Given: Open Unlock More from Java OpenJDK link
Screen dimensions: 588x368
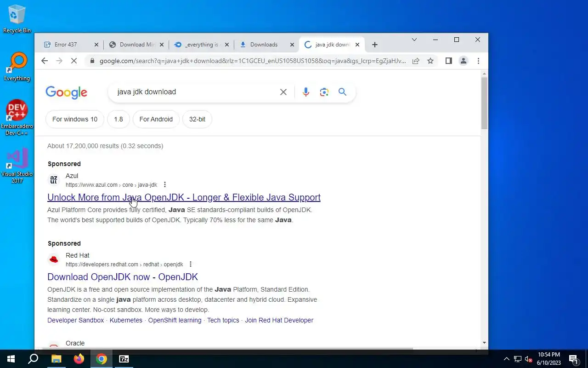Looking at the screenshot, I should [x=184, y=197].
